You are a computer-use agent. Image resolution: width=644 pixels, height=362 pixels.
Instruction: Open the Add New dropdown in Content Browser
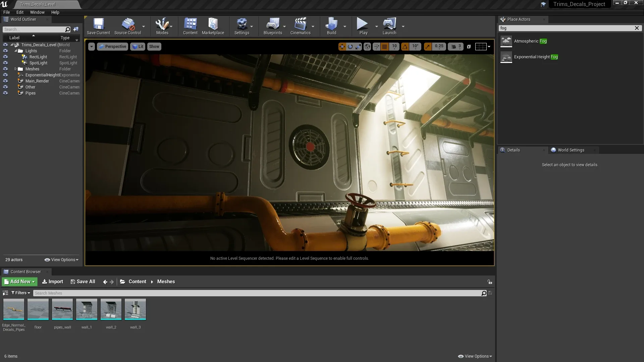[x=19, y=282]
